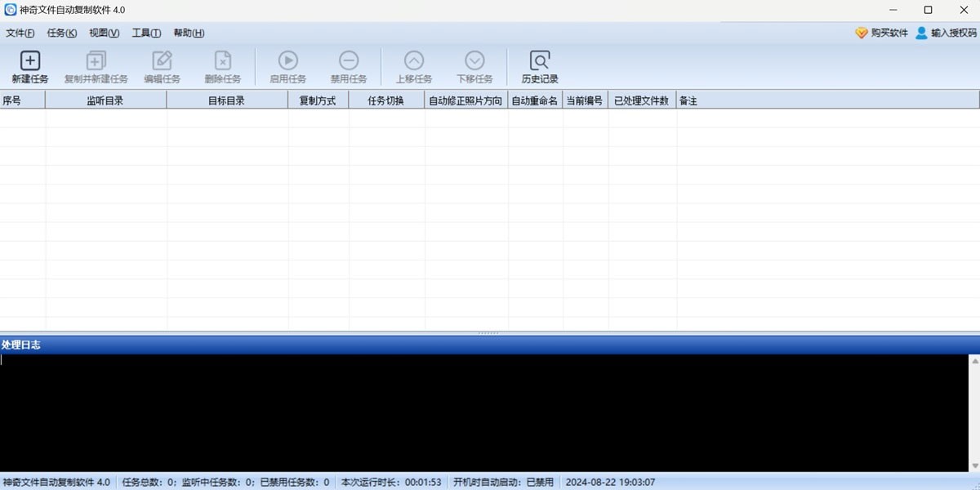
Task: Click the 监听目录 column header
Action: tap(105, 100)
